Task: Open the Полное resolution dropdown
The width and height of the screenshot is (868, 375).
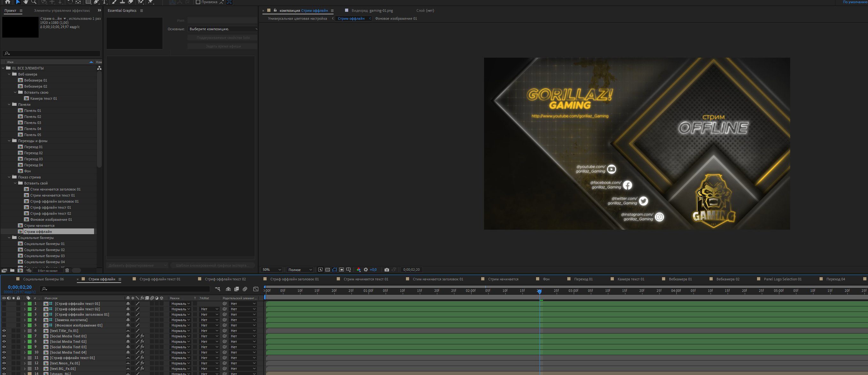Action: (300, 270)
